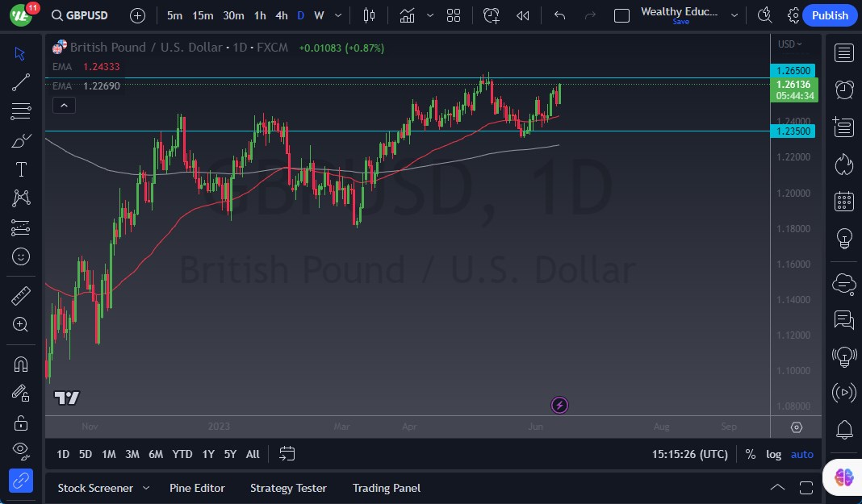Image resolution: width=862 pixels, height=504 pixels.
Task: Select the 5m timeframe
Action: tap(174, 15)
